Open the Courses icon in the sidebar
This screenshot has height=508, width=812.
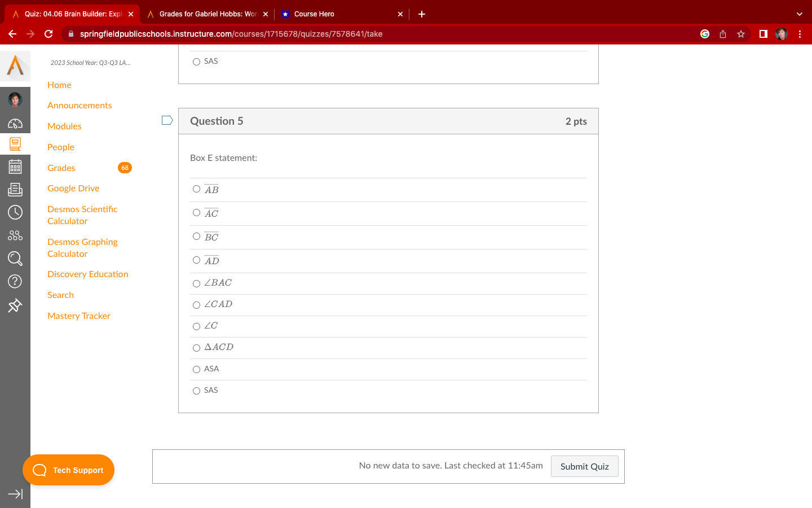[15, 144]
